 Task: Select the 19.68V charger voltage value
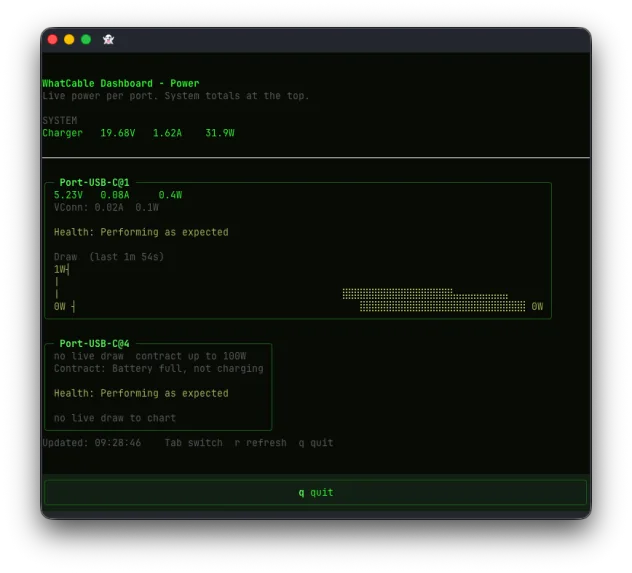coord(118,133)
